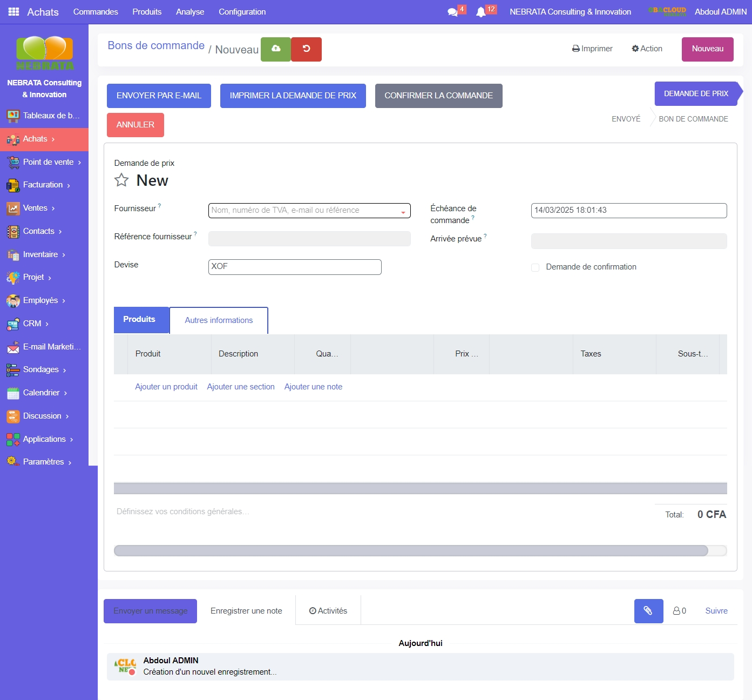This screenshot has height=700, width=752.
Task: Mark record as favorite with star
Action: [121, 180]
